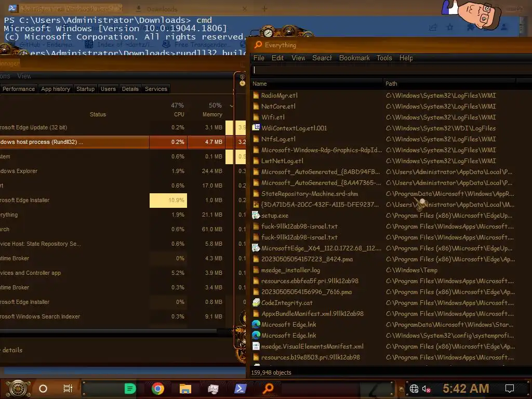The width and height of the screenshot is (532, 399).
Task: Click the 5:42 AM clock
Action: (466, 389)
